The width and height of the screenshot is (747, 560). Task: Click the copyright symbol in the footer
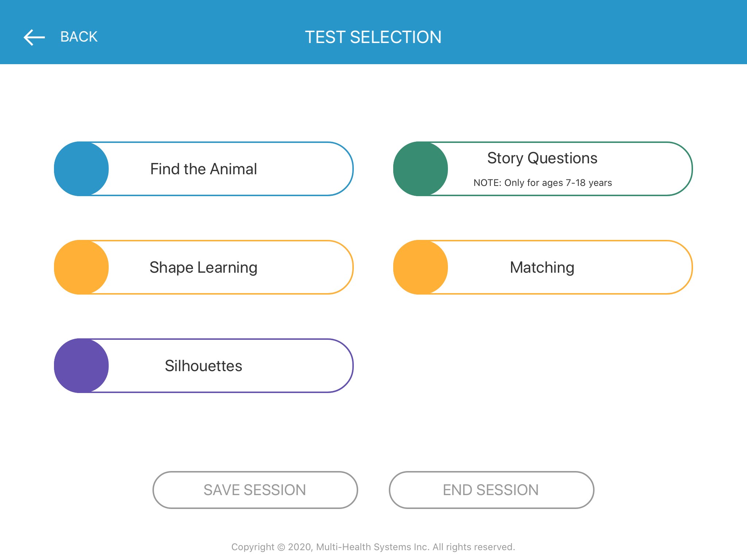coord(281,547)
